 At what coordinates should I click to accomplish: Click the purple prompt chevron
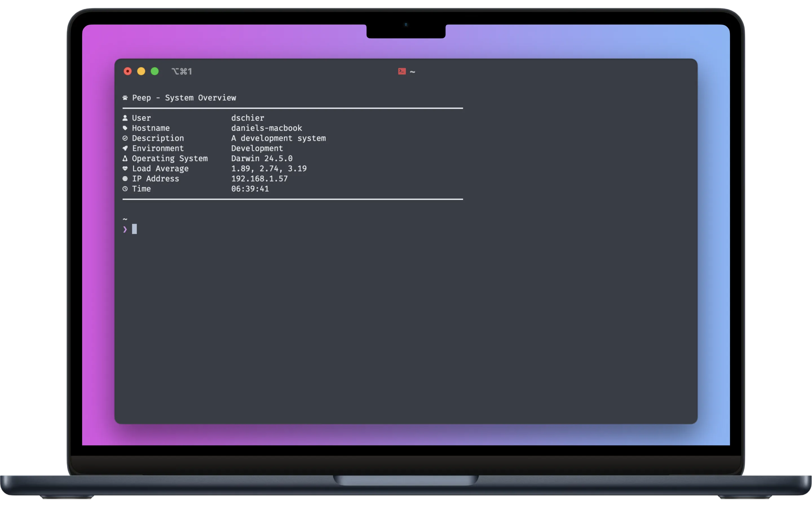[125, 229]
